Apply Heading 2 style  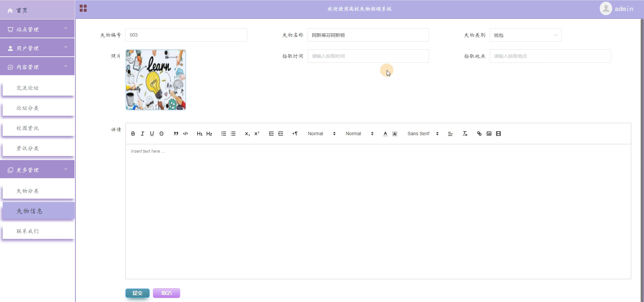(209, 134)
